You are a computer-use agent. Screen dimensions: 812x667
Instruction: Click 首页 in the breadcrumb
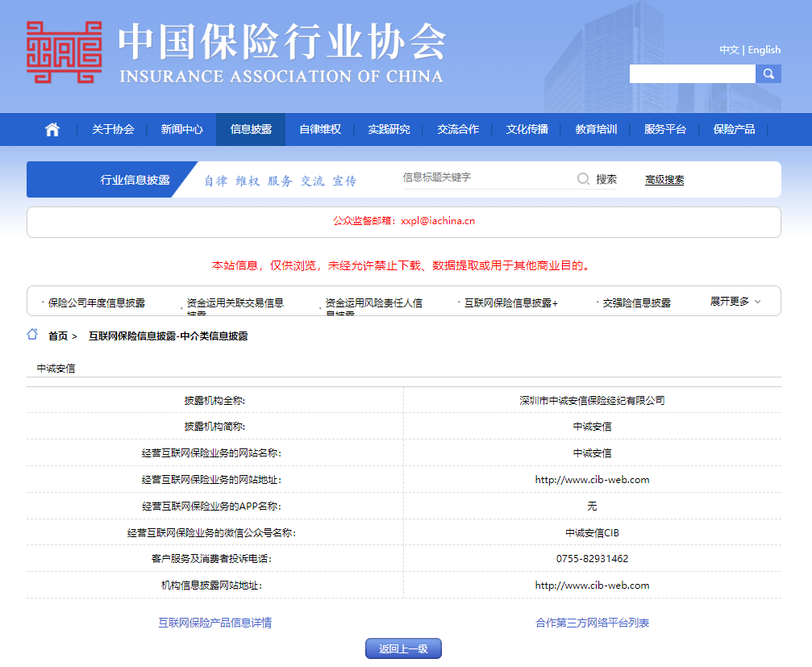[x=58, y=336]
